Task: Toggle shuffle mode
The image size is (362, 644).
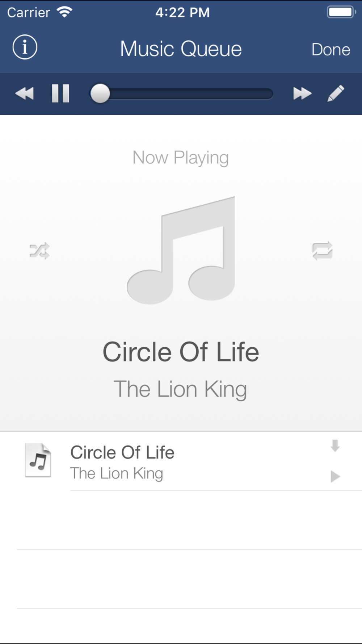Action: click(x=39, y=251)
